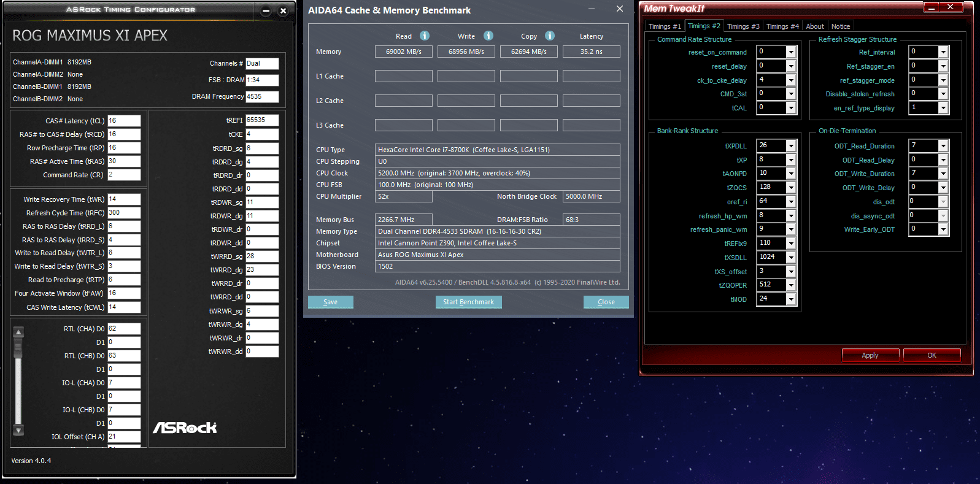Click the Memory Read result 69002 MB/s
Image resolution: width=980 pixels, height=484 pixels.
[404, 52]
